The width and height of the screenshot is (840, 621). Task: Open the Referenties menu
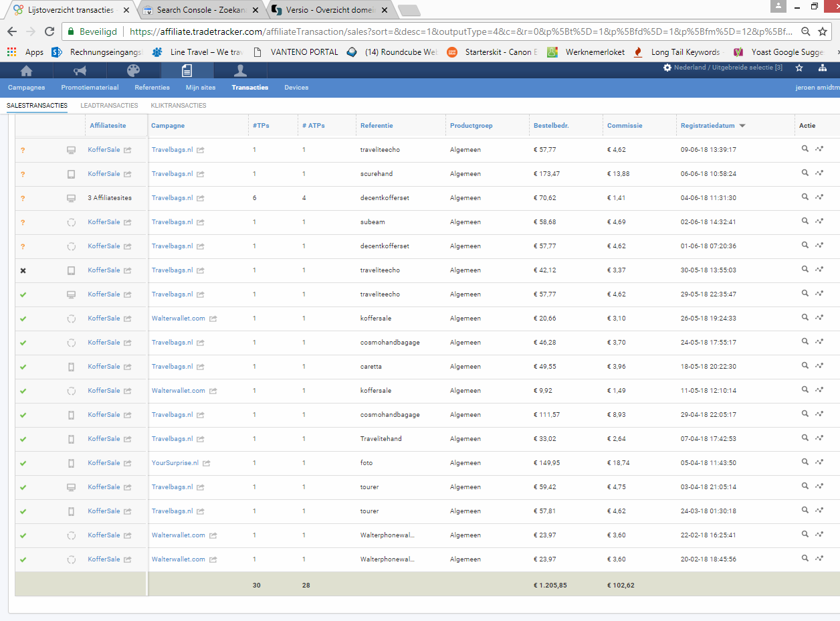[x=152, y=88]
